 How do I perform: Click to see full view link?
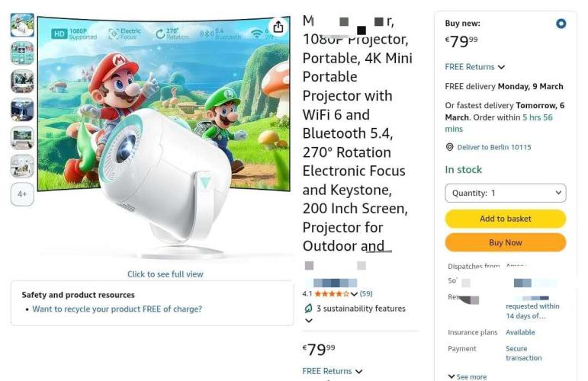pos(165,274)
